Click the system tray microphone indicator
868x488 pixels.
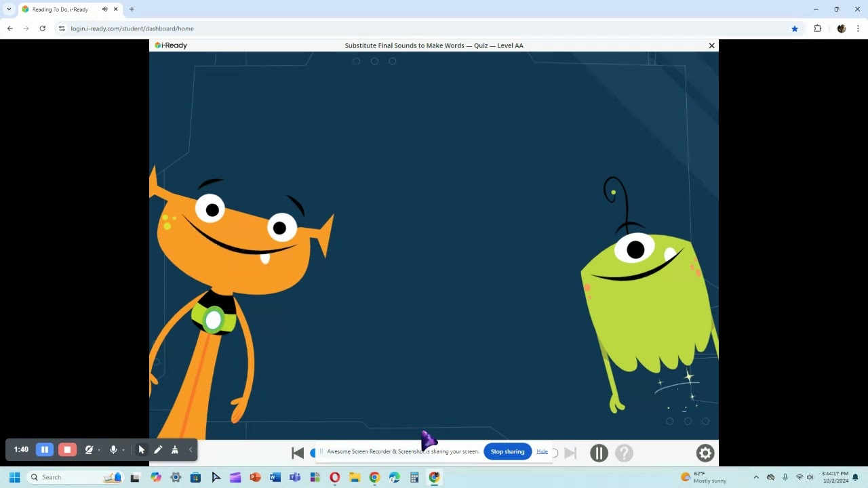(785, 477)
